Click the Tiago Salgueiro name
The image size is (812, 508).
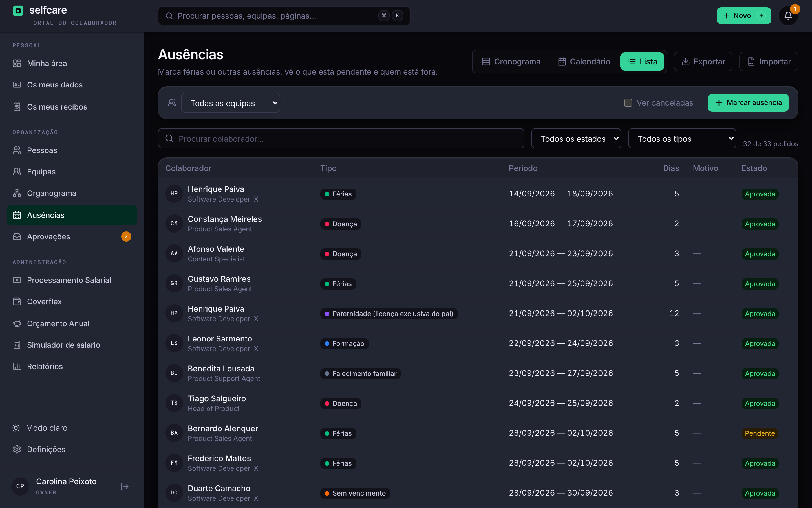[x=217, y=398]
